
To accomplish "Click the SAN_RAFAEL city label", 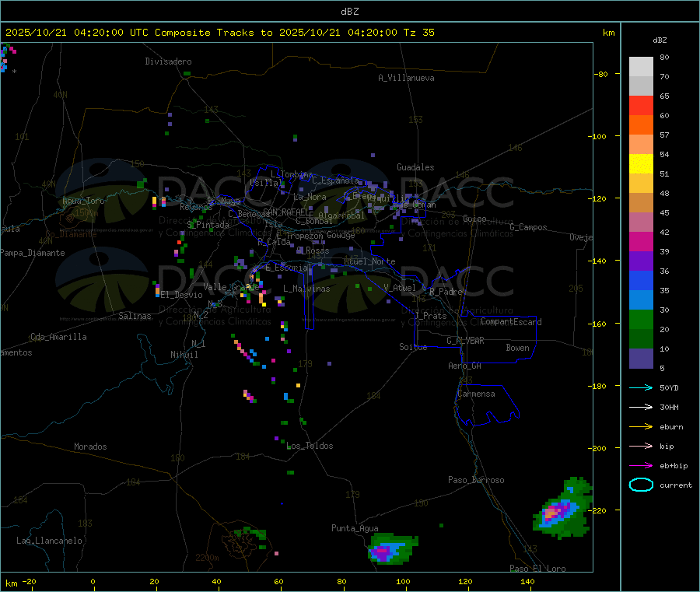I will (x=288, y=212).
